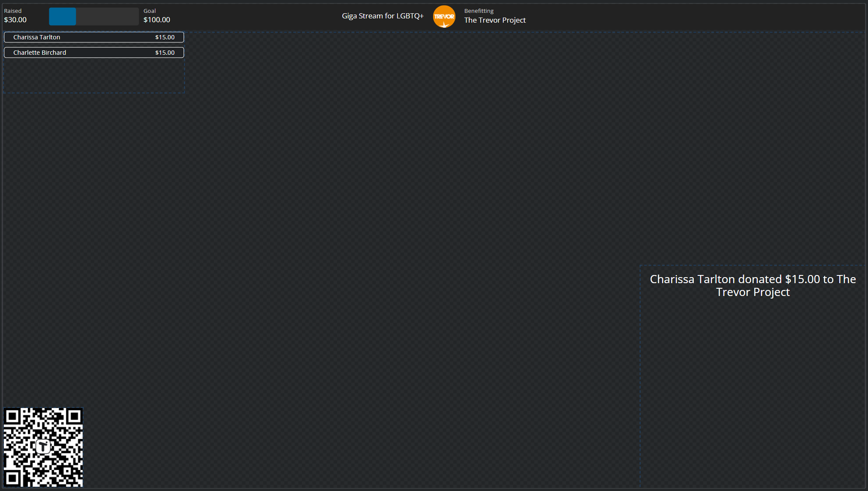Image resolution: width=868 pixels, height=491 pixels.
Task: Click the Goal label
Action: (150, 11)
